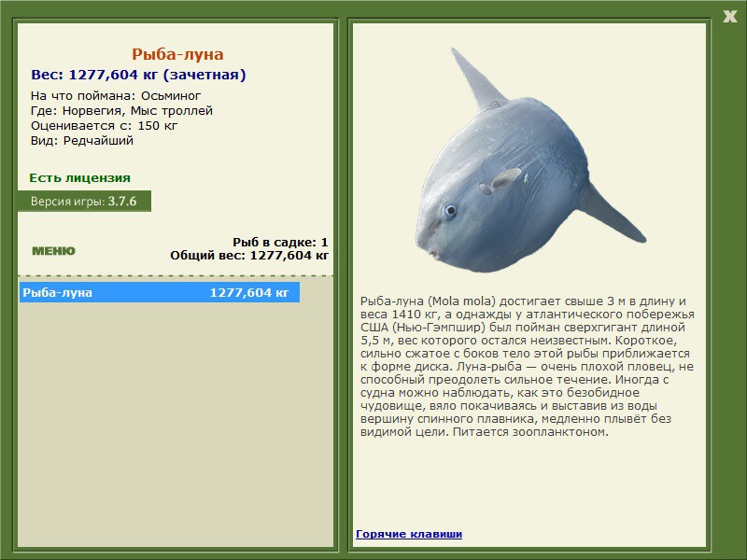Image resolution: width=747 pixels, height=560 pixels.
Task: Open the МЕНЮ button
Action: pyautogui.click(x=53, y=251)
